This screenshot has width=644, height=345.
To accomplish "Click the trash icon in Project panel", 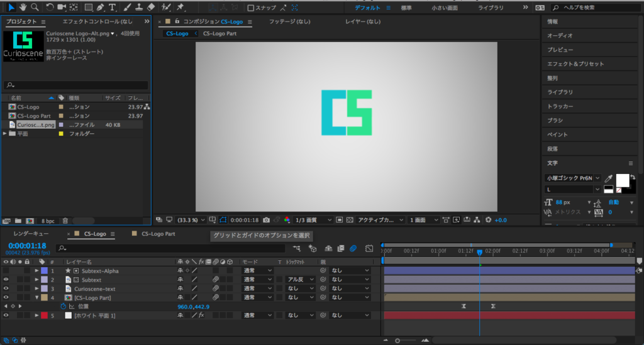I will click(x=65, y=221).
